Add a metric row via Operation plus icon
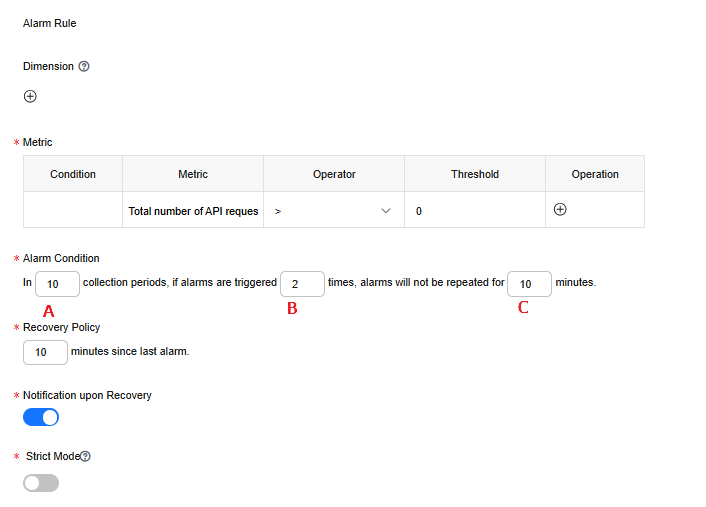 point(560,209)
